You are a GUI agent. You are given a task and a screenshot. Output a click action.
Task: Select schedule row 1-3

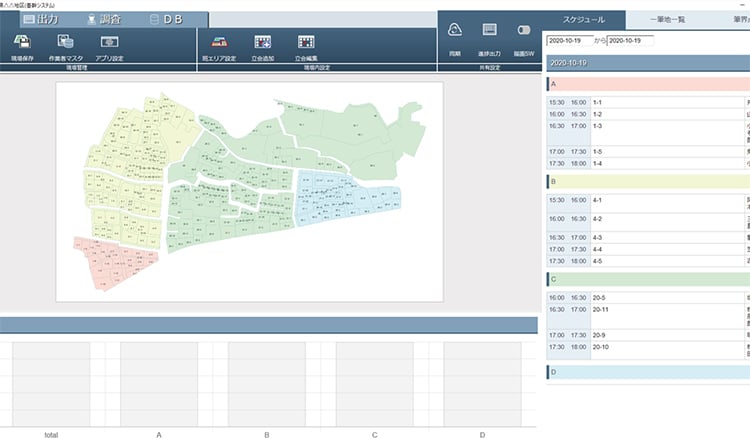pos(648,133)
